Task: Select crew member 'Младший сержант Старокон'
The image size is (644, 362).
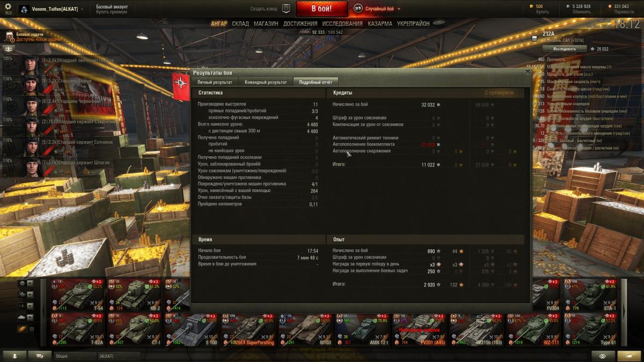Action: click(x=59, y=125)
